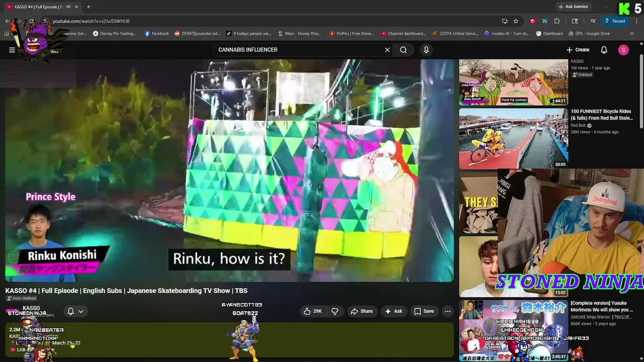Open the invideo AI bookmark
This screenshot has width=644, height=362.
[506, 34]
